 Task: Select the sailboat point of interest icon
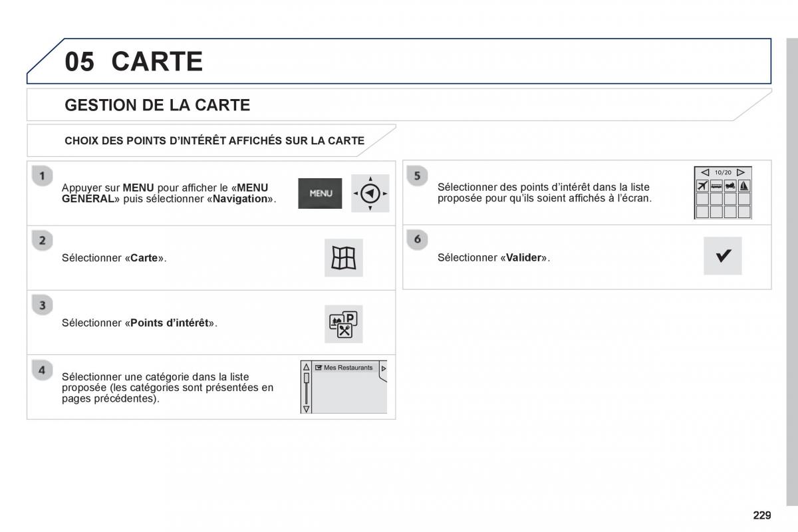744,186
